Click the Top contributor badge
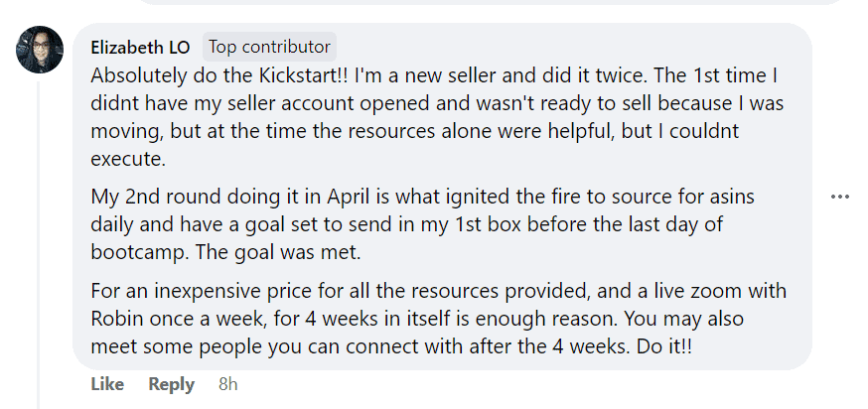This screenshot has width=868, height=409. [269, 47]
